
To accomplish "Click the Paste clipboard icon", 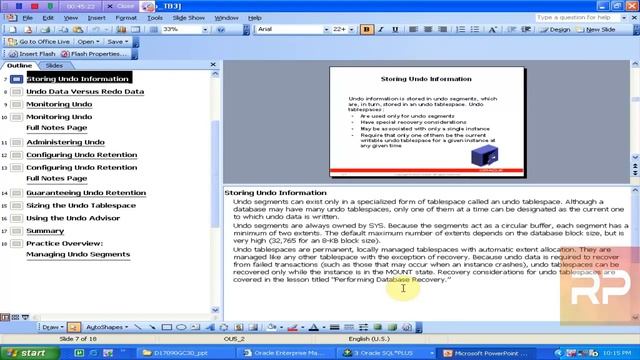I will click(78, 29).
